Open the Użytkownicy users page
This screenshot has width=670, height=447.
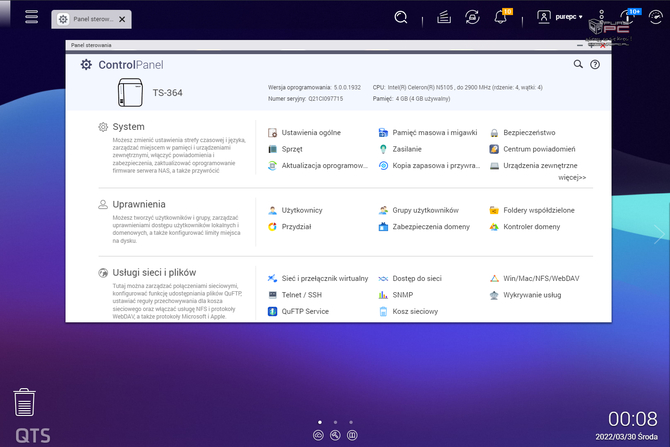click(295, 210)
